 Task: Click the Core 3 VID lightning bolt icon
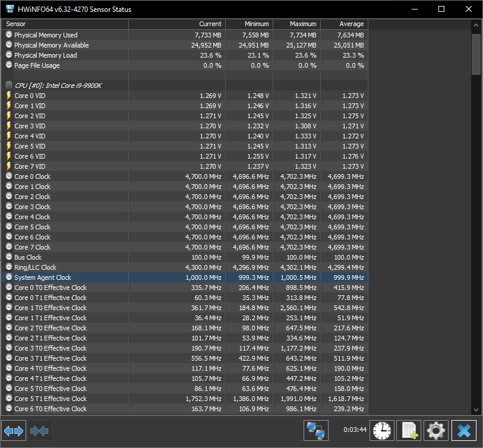tap(9, 126)
